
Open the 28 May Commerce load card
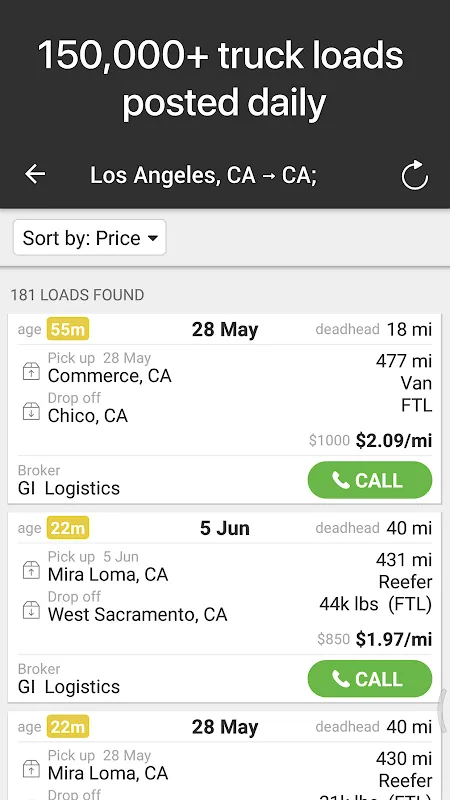click(x=224, y=409)
